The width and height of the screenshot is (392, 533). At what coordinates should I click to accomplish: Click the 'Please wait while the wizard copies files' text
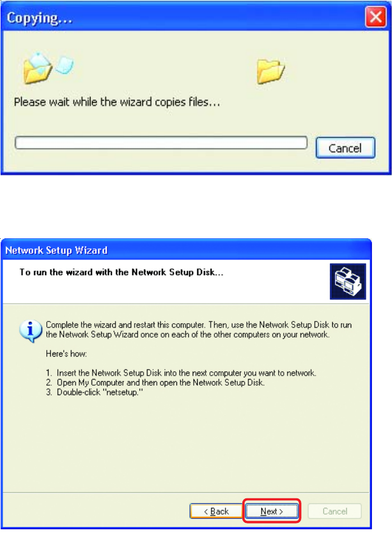[x=117, y=102]
